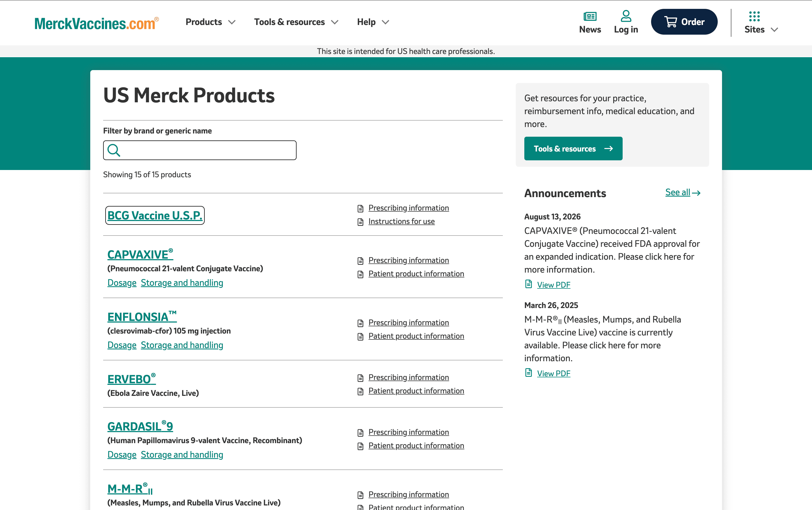
Task: Click PDF icon under March 26, 2025 announcement
Action: (x=528, y=372)
